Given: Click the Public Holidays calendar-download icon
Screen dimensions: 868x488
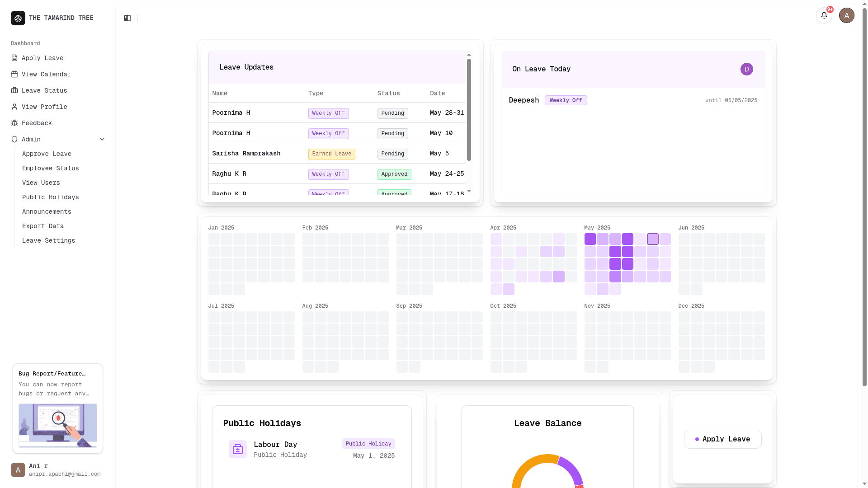Looking at the screenshot, I should [237, 449].
